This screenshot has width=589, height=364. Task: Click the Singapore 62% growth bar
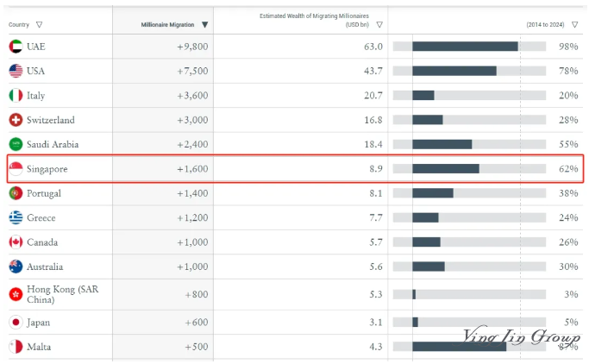445,169
